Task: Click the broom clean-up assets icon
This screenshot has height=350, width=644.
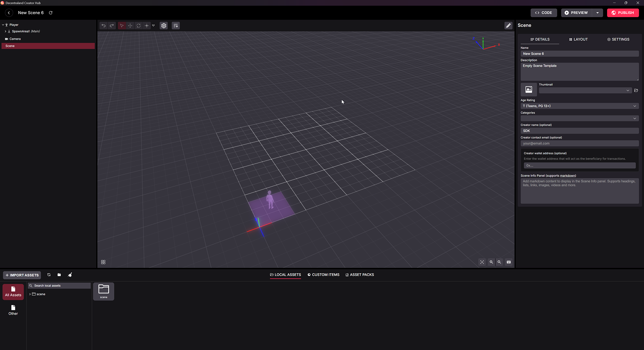Action: point(70,275)
